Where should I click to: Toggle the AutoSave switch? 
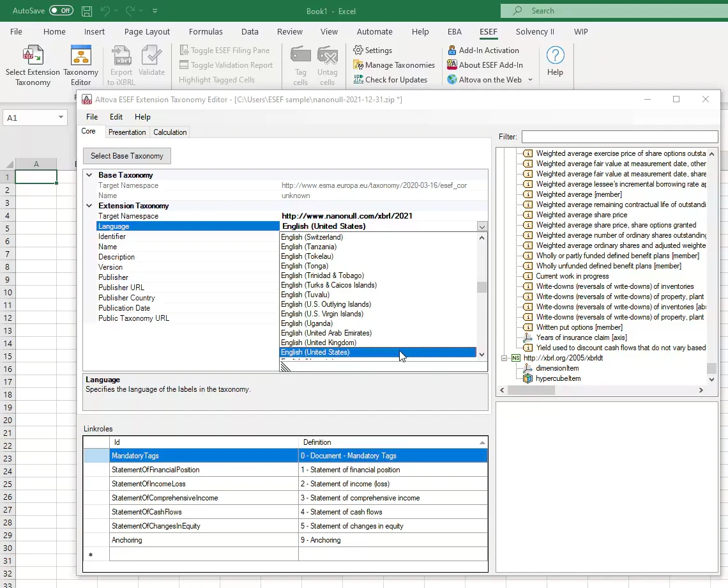click(x=61, y=10)
